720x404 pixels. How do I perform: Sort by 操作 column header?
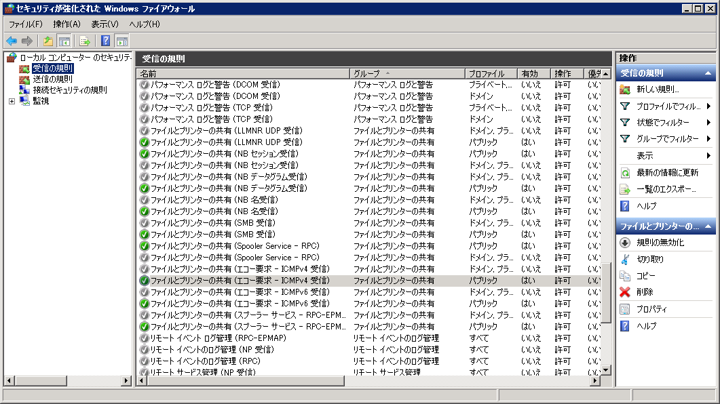click(567, 73)
